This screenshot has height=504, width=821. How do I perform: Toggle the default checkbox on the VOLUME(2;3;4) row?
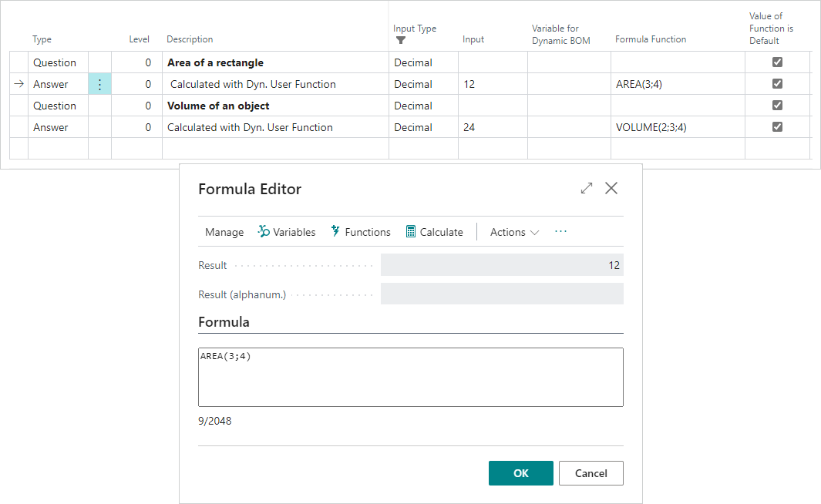pyautogui.click(x=777, y=126)
